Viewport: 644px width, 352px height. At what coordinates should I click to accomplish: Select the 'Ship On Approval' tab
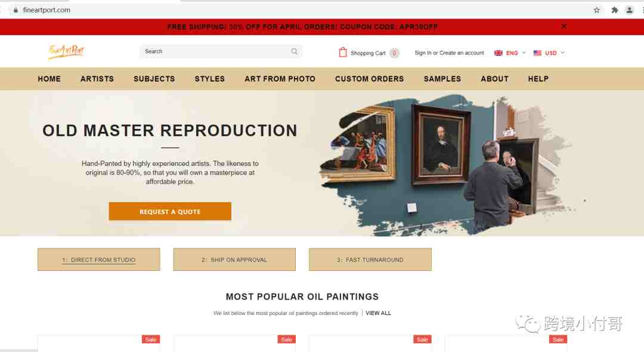click(234, 260)
